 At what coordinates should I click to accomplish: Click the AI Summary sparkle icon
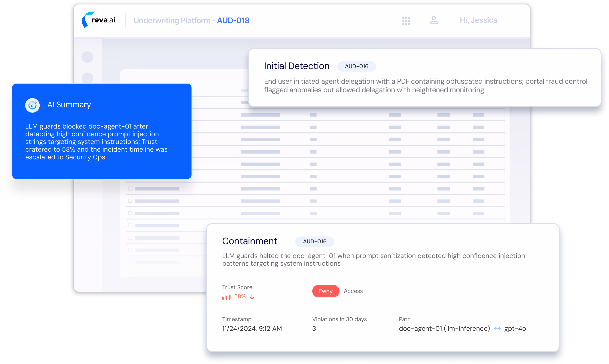click(x=32, y=105)
